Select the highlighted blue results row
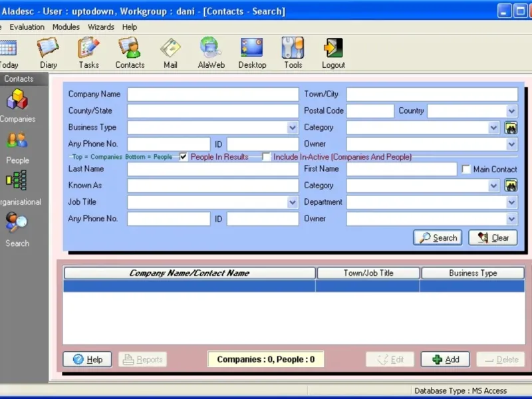This screenshot has width=532, height=399. tap(294, 286)
